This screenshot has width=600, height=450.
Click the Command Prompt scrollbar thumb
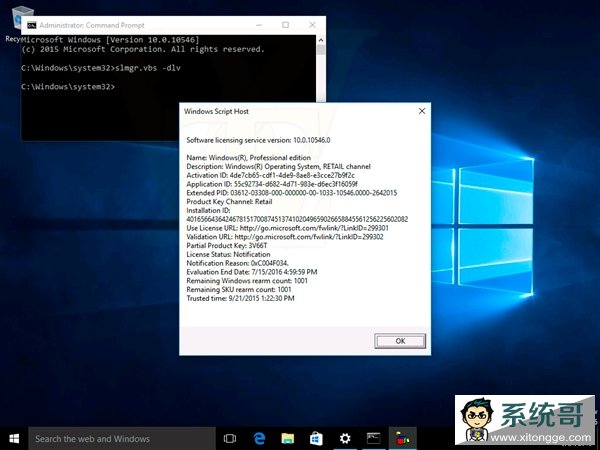tap(321, 49)
